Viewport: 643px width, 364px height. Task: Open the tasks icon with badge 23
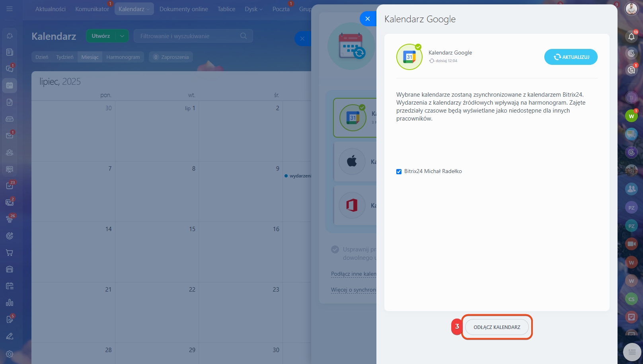click(x=10, y=186)
